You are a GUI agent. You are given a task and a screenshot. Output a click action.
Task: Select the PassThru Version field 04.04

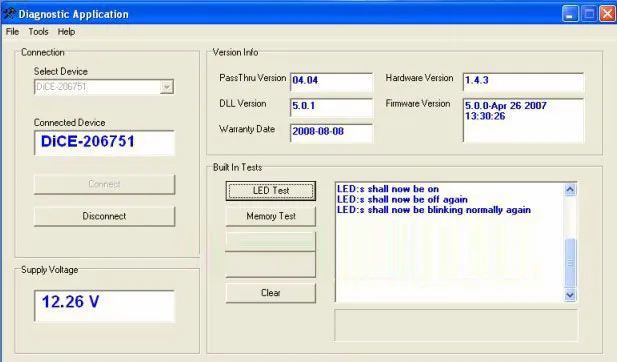tap(331, 81)
